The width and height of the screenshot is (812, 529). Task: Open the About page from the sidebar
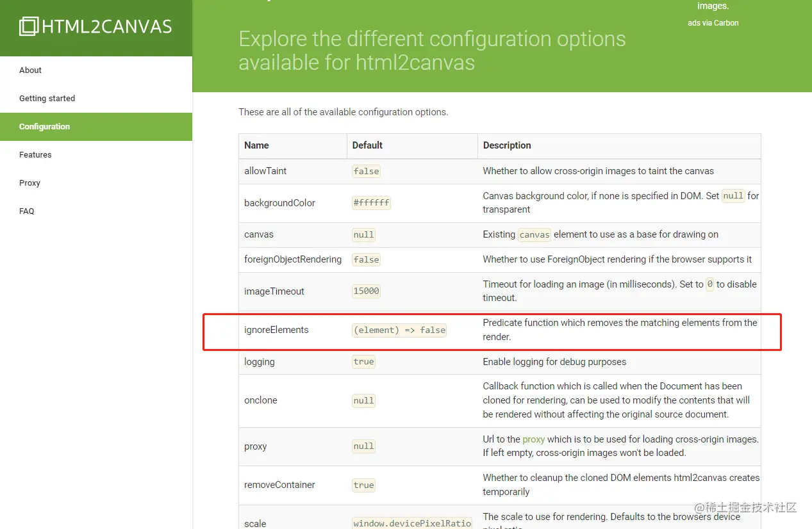tap(30, 70)
